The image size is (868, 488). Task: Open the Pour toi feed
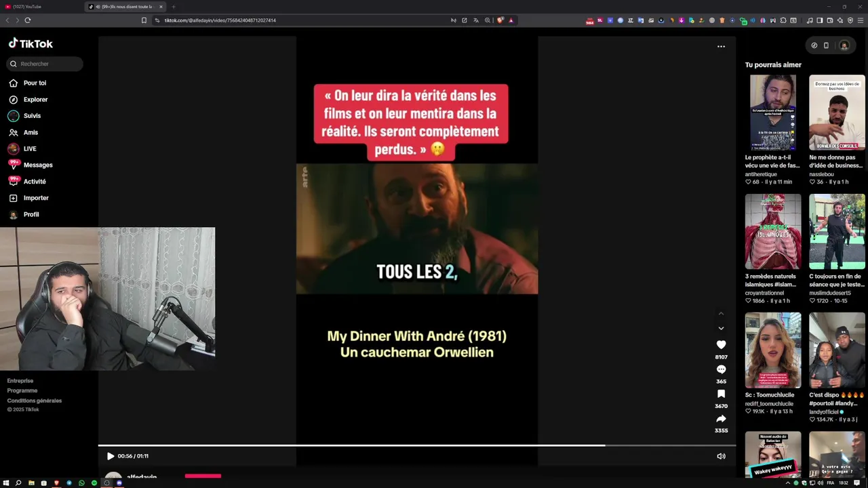[x=27, y=83]
